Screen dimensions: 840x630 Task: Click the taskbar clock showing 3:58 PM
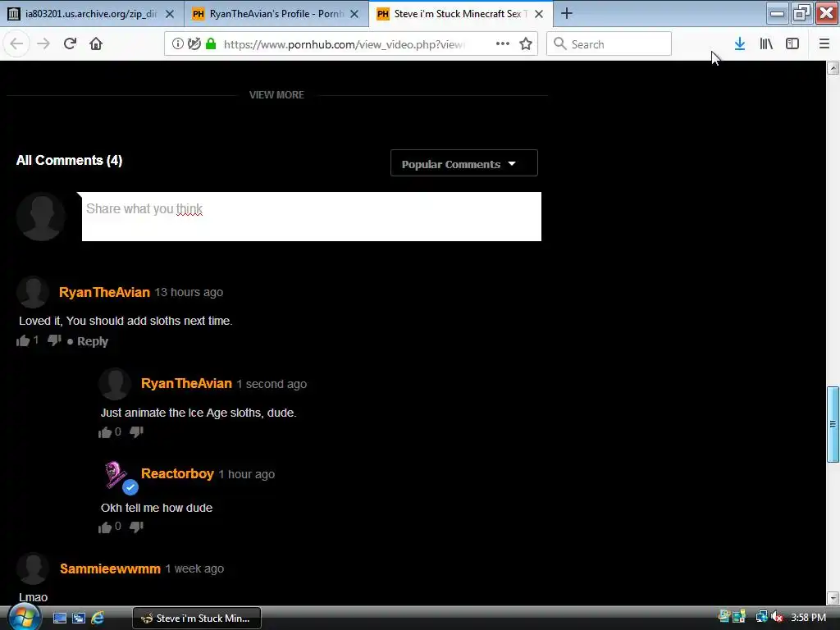pos(808,618)
